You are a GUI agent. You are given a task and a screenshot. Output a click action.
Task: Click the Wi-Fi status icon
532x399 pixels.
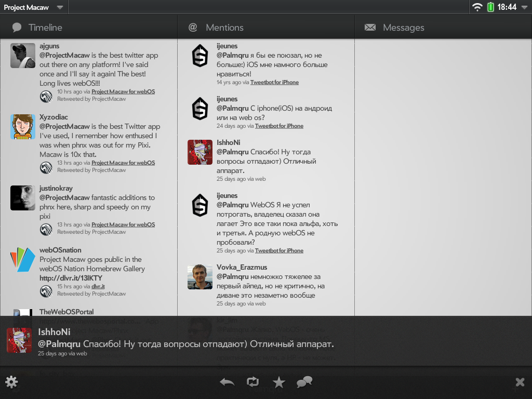coord(477,7)
